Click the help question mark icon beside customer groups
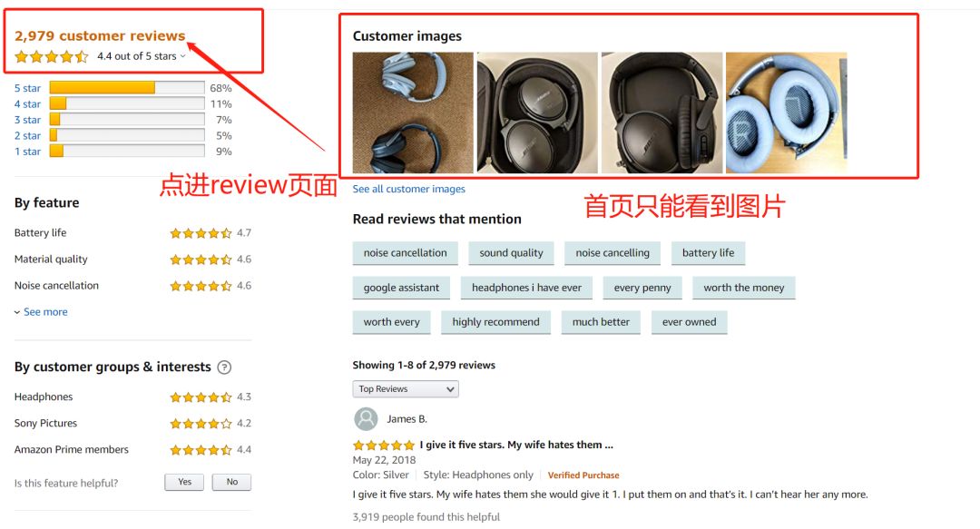This screenshot has height=529, width=980. click(224, 367)
